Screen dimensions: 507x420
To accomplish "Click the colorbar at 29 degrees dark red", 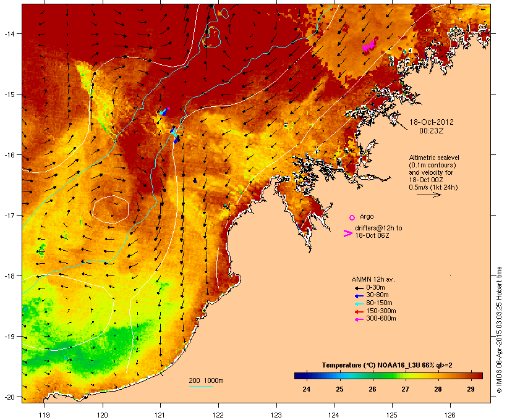I will pyautogui.click(x=471, y=376).
